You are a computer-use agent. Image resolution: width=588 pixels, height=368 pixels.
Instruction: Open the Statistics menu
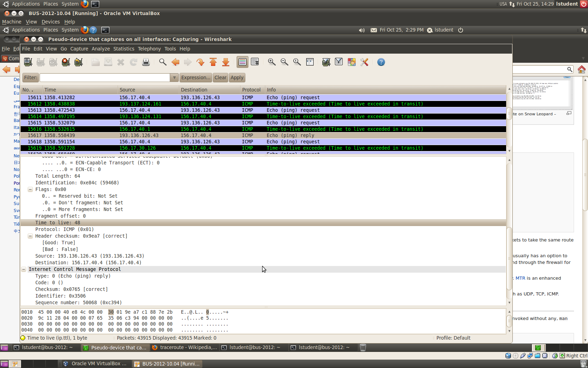click(124, 49)
